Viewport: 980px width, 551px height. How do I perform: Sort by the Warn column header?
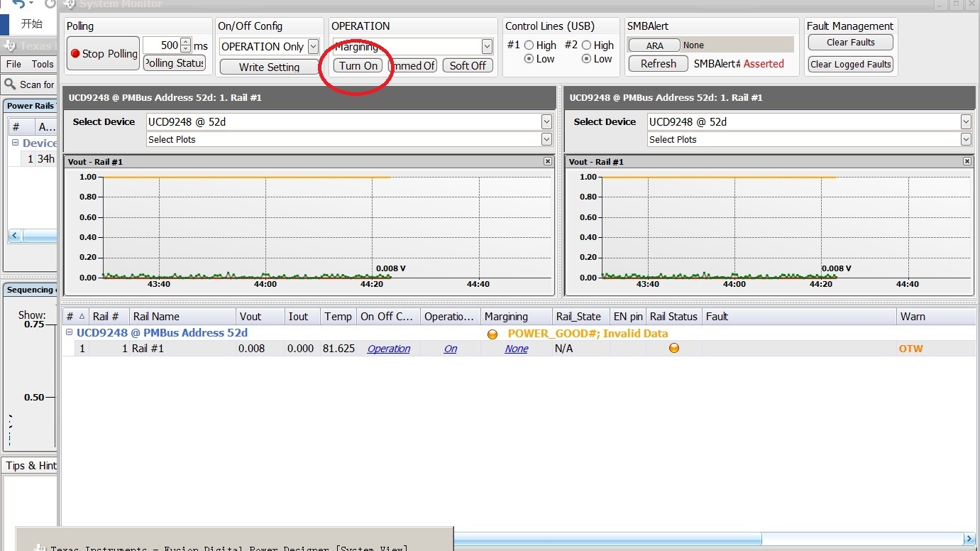(936, 317)
